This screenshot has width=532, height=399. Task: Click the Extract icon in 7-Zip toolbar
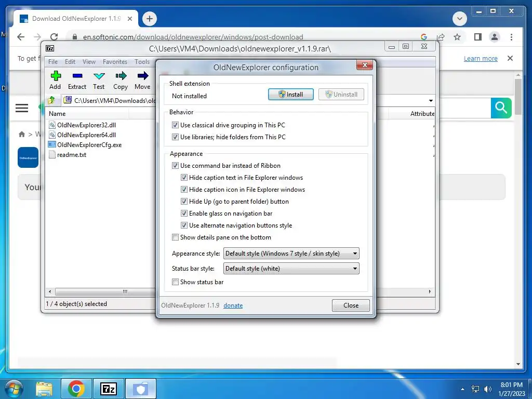tap(77, 76)
